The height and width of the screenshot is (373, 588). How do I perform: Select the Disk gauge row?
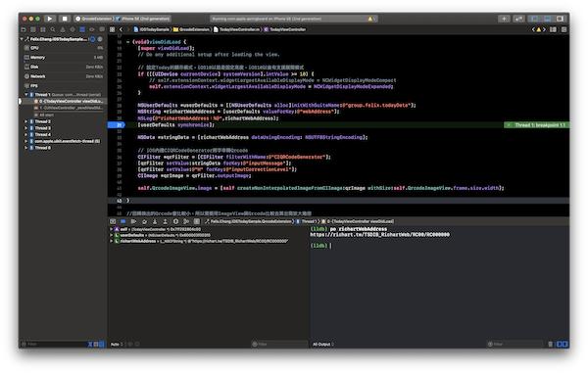click(x=63, y=67)
